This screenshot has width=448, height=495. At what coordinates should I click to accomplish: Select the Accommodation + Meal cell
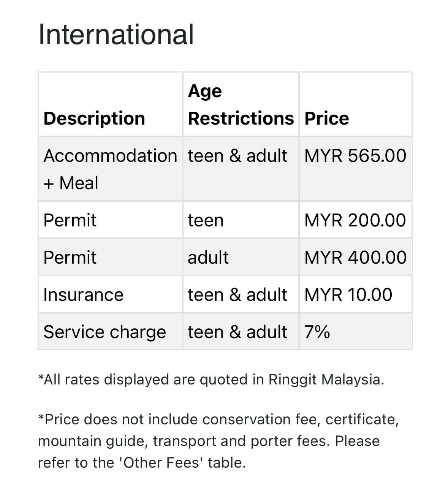coord(110,169)
